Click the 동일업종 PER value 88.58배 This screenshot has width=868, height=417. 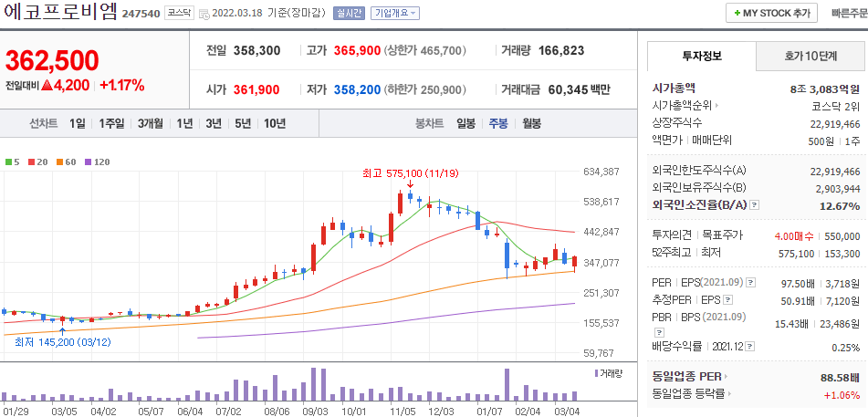[840, 377]
